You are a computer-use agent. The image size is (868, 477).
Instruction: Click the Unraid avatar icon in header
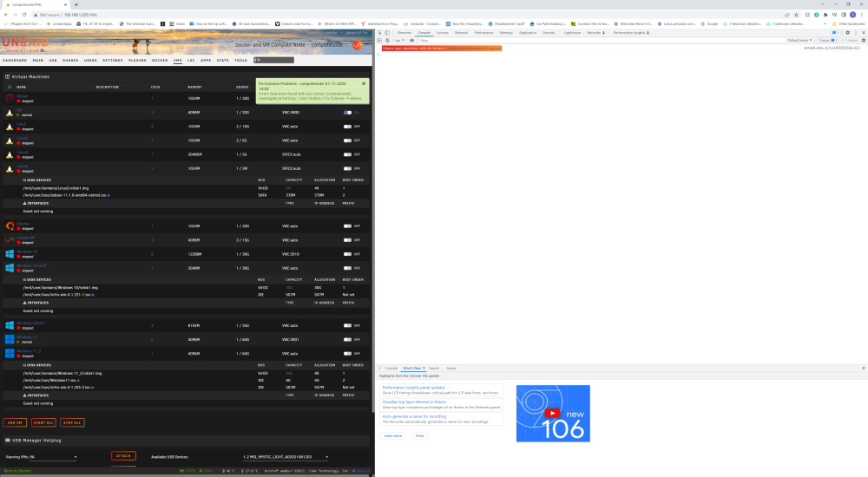[358, 45]
